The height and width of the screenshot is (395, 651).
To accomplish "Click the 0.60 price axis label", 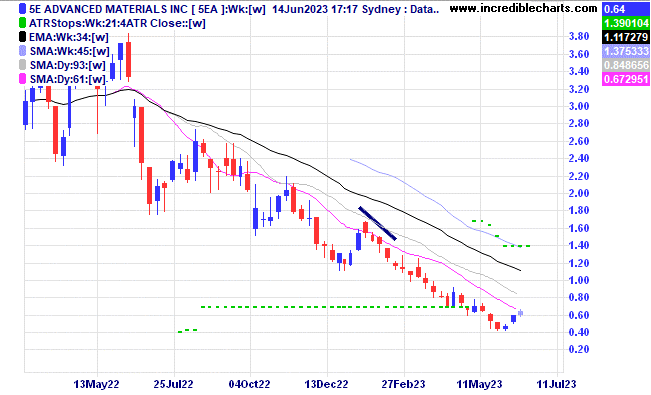I will click(x=579, y=315).
